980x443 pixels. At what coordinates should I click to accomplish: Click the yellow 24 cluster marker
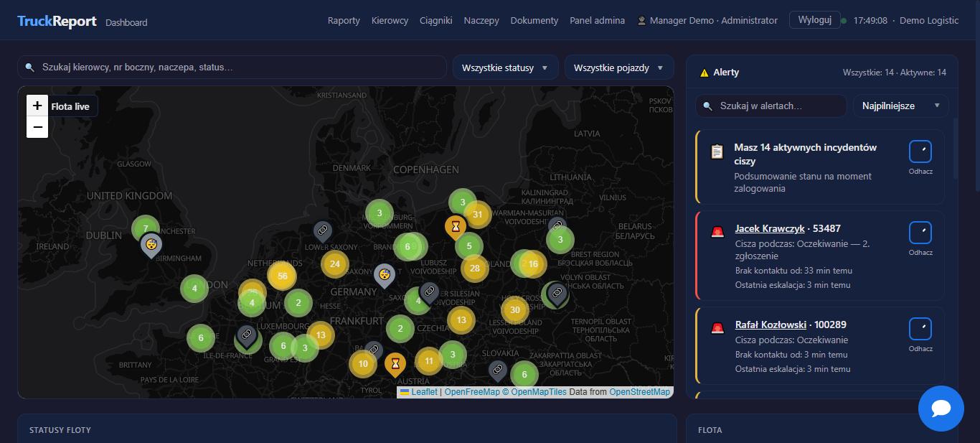[x=335, y=264]
